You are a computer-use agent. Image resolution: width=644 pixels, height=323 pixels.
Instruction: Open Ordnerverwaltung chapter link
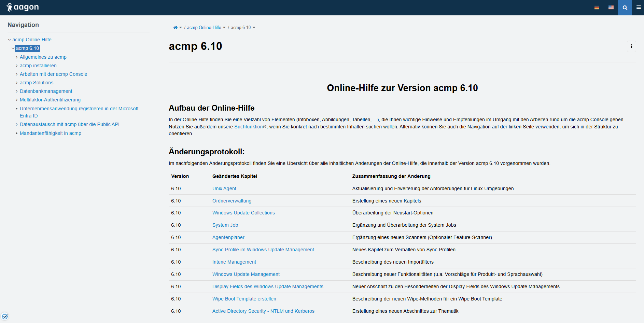232,201
